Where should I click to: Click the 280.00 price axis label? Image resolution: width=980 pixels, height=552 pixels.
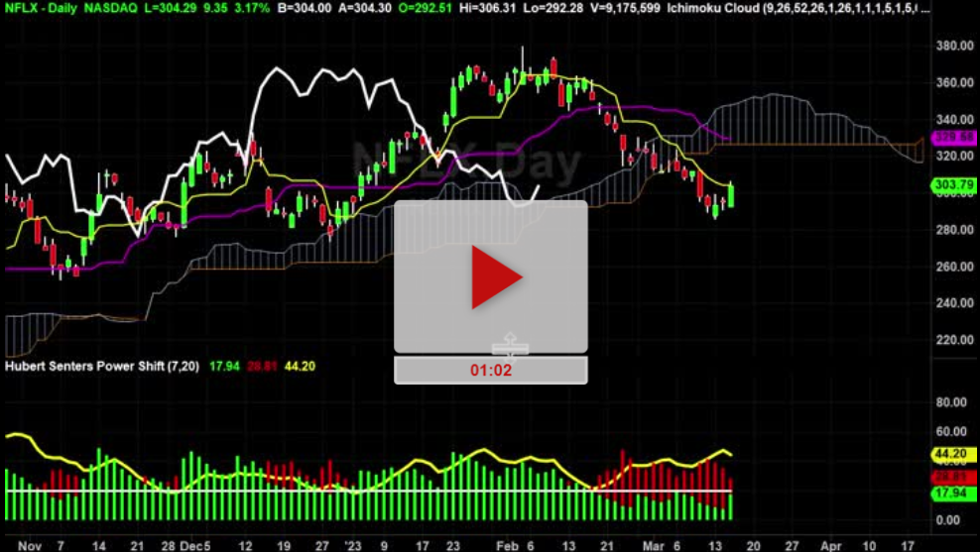954,230
